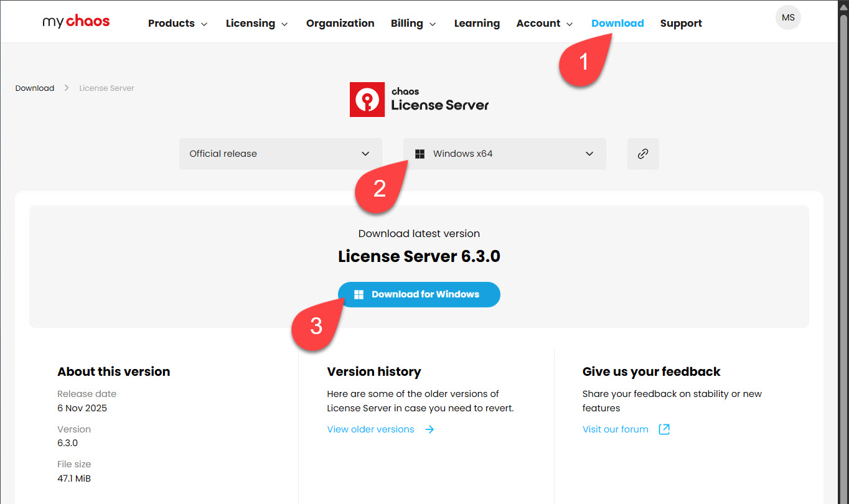
Task: Expand the Account menu
Action: (x=545, y=24)
